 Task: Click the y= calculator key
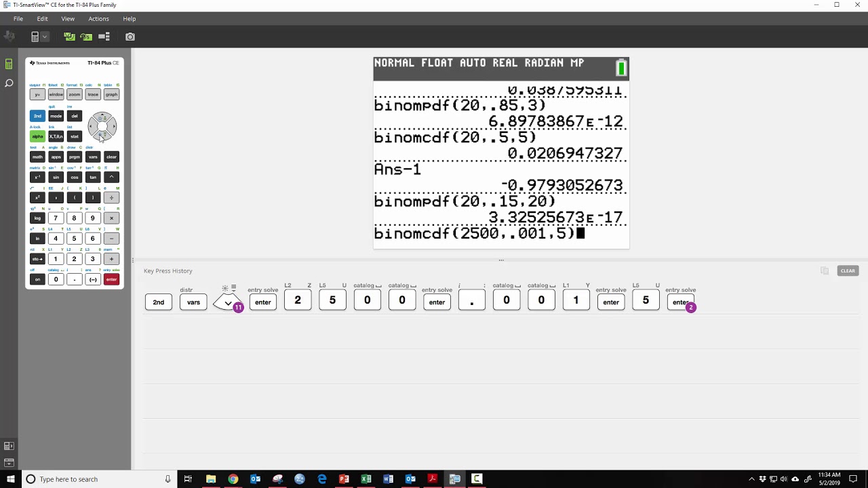pyautogui.click(x=37, y=94)
